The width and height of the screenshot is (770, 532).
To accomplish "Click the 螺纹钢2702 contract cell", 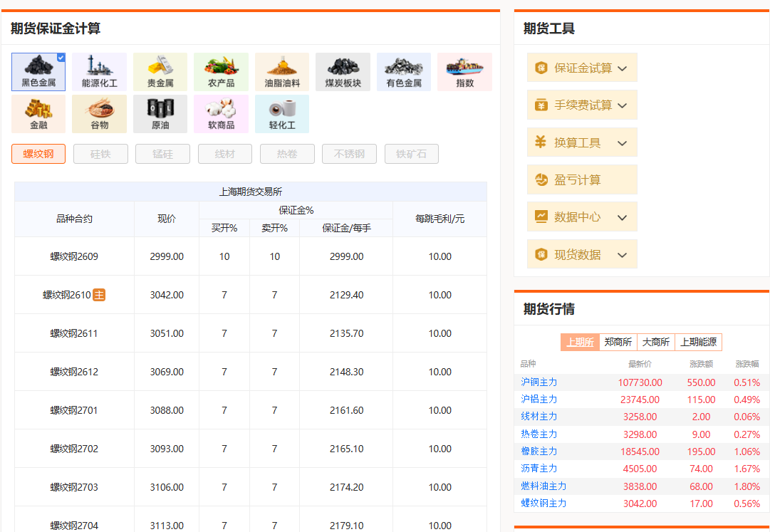I will coord(74,449).
